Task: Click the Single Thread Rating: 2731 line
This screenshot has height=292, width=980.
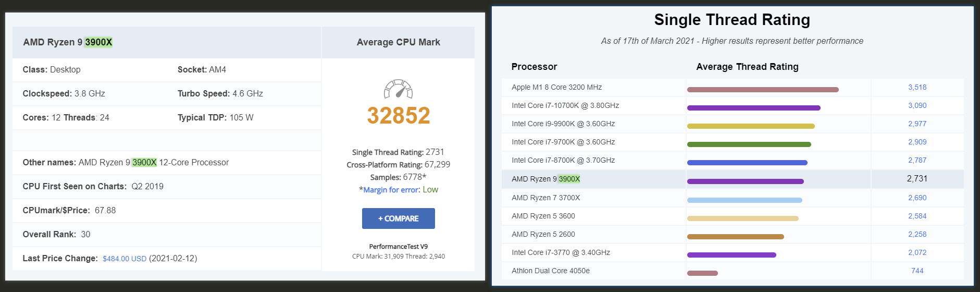Action: click(398, 152)
